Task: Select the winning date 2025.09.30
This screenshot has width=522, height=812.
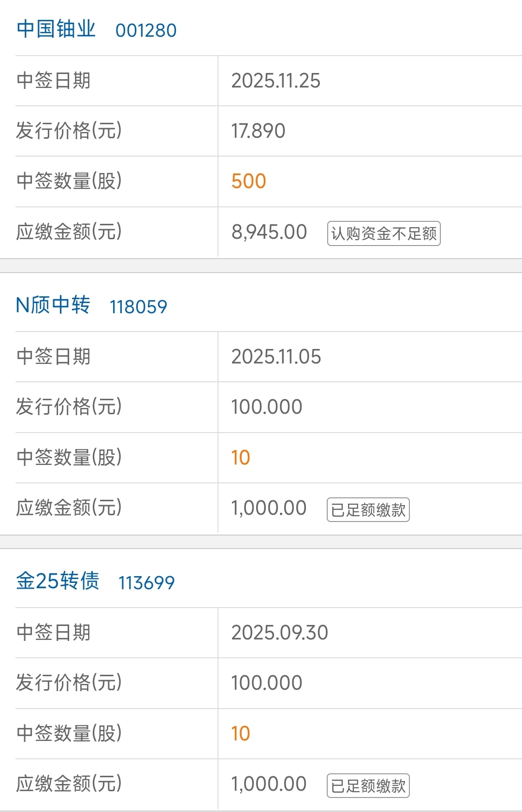Action: [x=280, y=633]
